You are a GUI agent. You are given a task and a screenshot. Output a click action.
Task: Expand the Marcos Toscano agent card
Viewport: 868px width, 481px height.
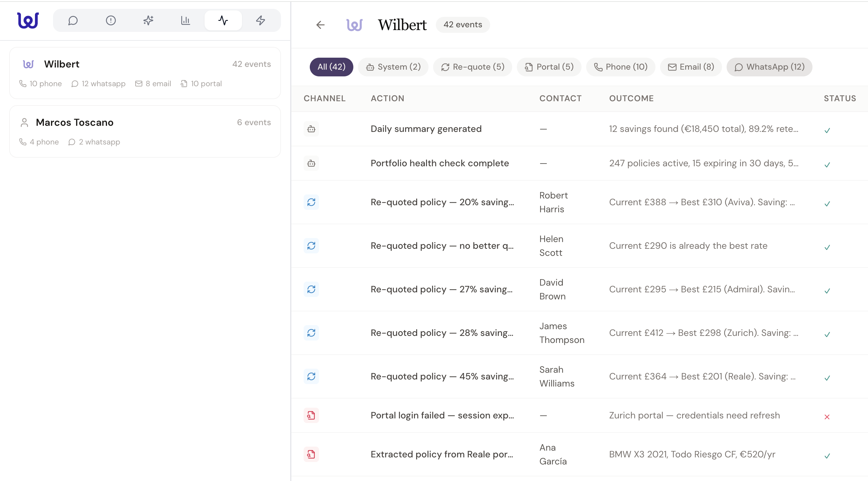[x=145, y=132]
